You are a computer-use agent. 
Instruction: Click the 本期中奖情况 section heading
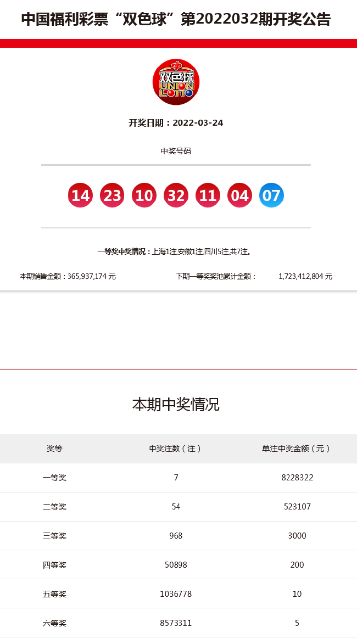tap(176, 405)
